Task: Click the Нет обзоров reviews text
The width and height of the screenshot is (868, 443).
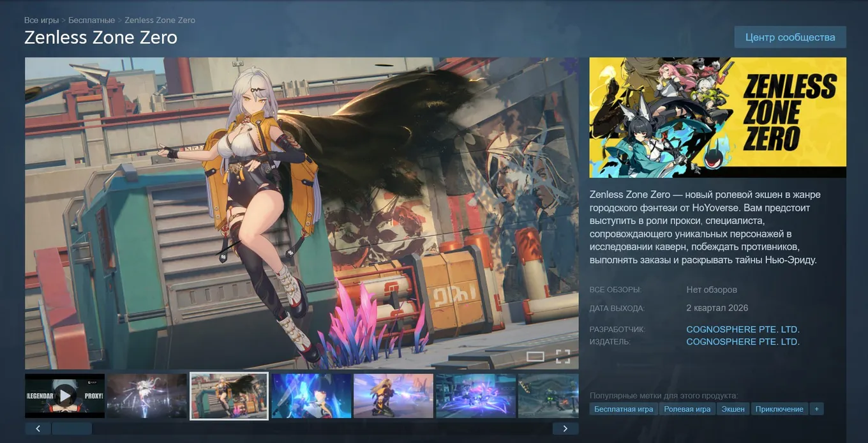Action: [x=712, y=290]
